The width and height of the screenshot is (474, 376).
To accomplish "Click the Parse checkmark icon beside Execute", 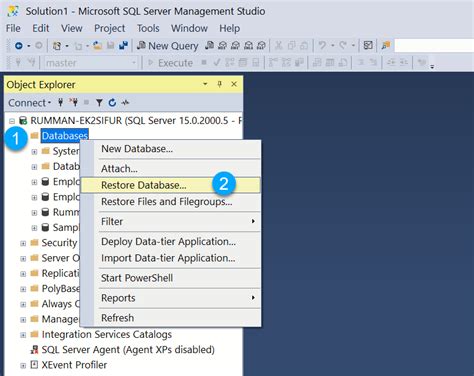I will (217, 63).
